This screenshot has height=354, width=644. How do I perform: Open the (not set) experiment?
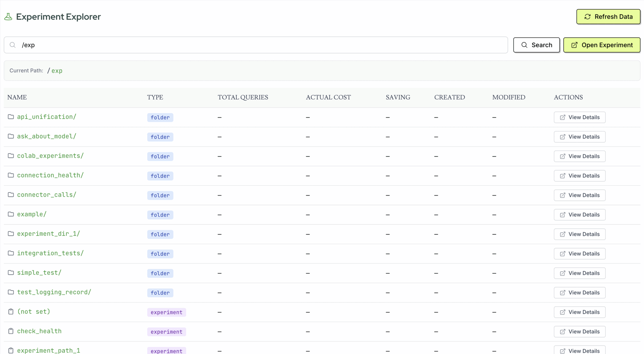(34, 311)
